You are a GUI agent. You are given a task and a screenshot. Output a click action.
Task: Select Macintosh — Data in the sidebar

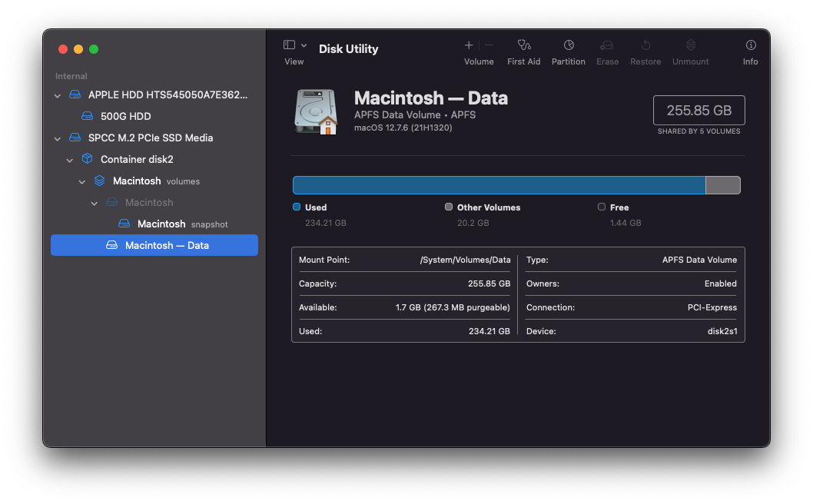(166, 246)
